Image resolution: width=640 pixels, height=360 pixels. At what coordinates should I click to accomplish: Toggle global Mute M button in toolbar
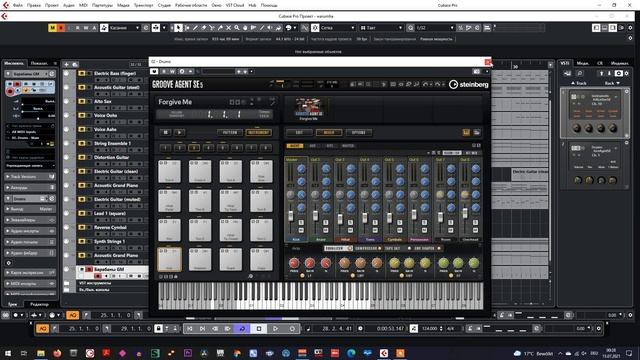tap(52, 28)
